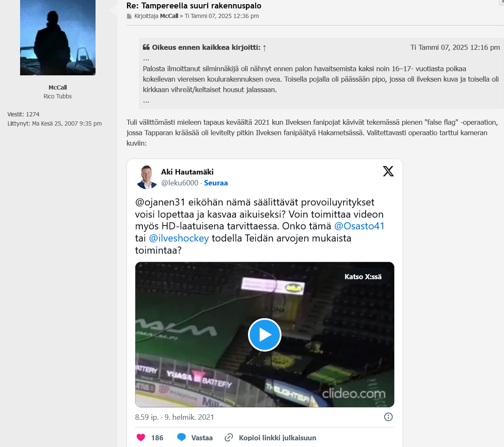Viewport: 504px width, 447px height.
Task: Open tweet info circle icon
Action: 388,417
